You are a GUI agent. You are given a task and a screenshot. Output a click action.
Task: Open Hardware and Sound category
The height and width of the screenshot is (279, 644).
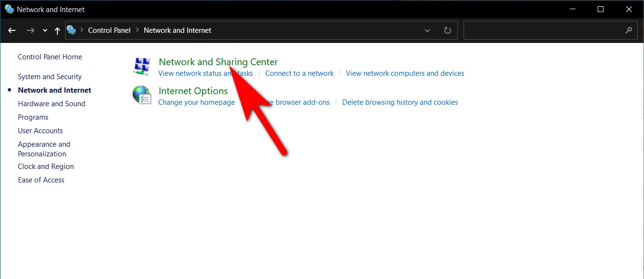click(52, 104)
